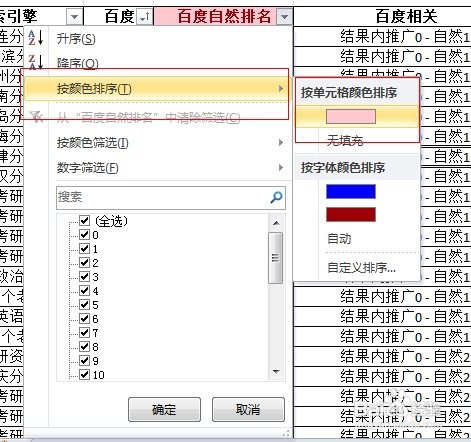
Task: Select the 百度相关 column header
Action: (x=406, y=17)
